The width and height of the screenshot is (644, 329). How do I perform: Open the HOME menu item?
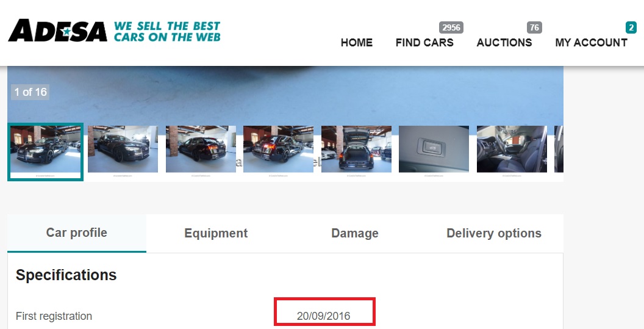point(357,42)
